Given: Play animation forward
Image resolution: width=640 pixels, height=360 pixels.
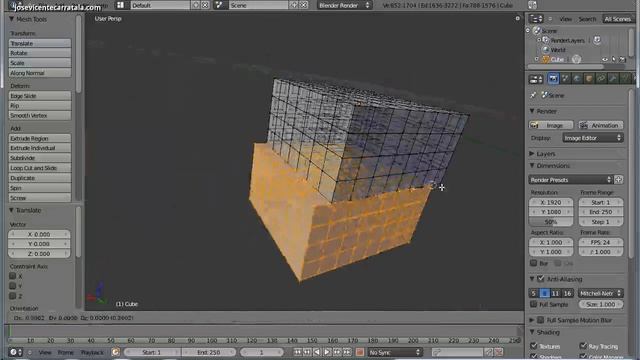Looking at the screenshot, I should click(x=327, y=352).
